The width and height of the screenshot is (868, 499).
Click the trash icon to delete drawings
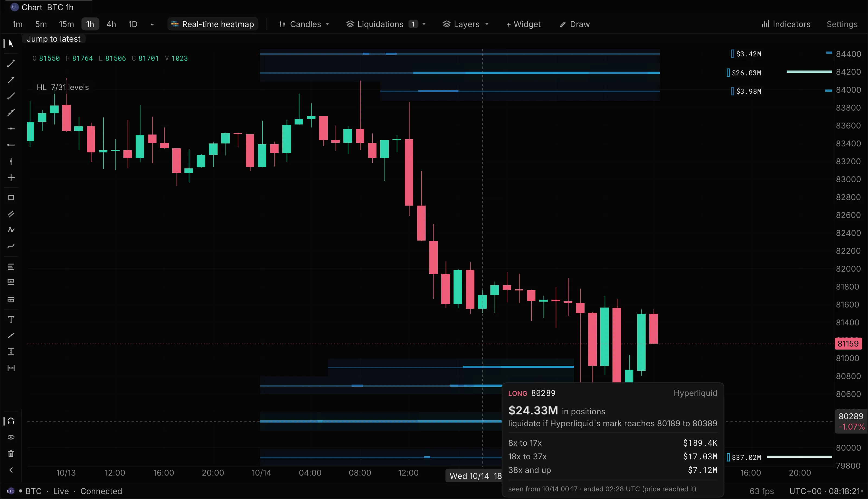click(x=11, y=454)
